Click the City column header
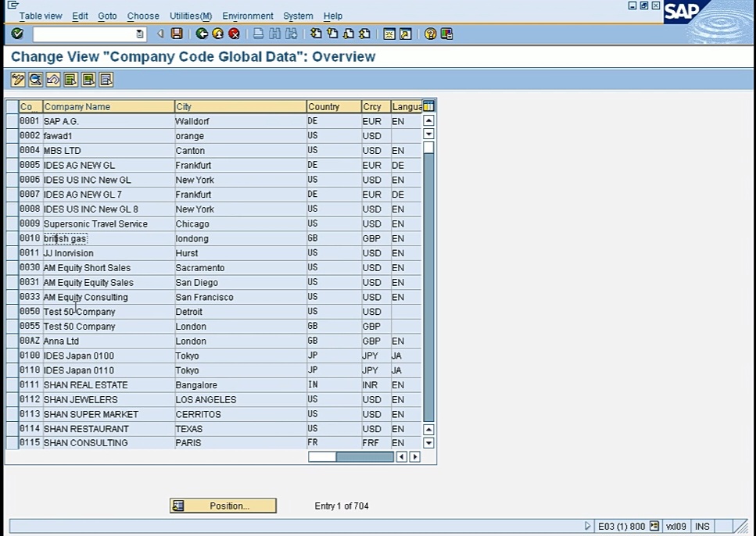756x536 pixels. click(x=240, y=106)
